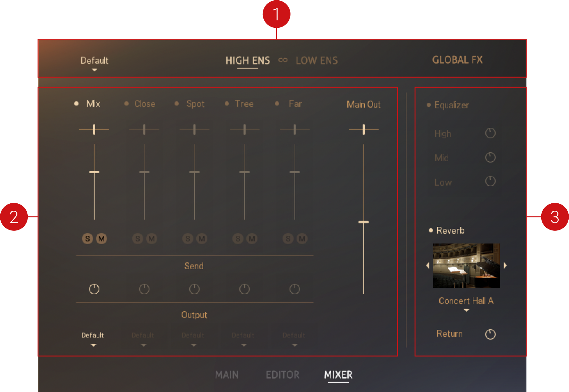Click the Main Out volume fader handle
Screen dimensions: 569x392
[x=364, y=222]
